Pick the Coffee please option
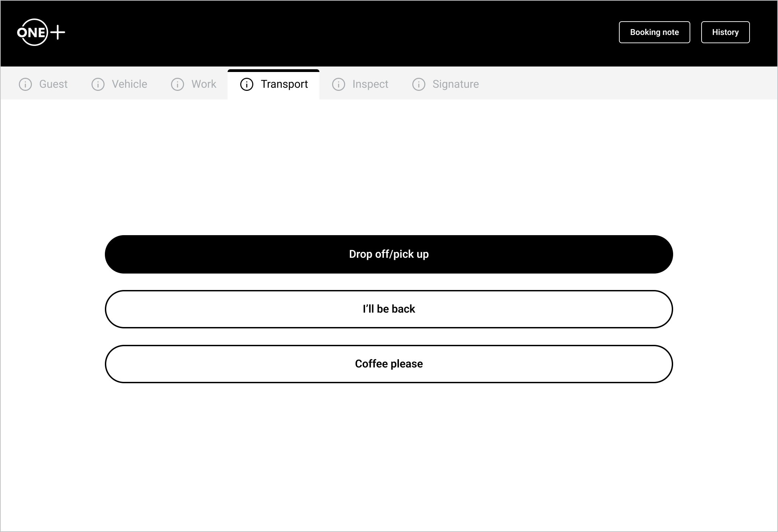The width and height of the screenshot is (778, 532). (389, 364)
